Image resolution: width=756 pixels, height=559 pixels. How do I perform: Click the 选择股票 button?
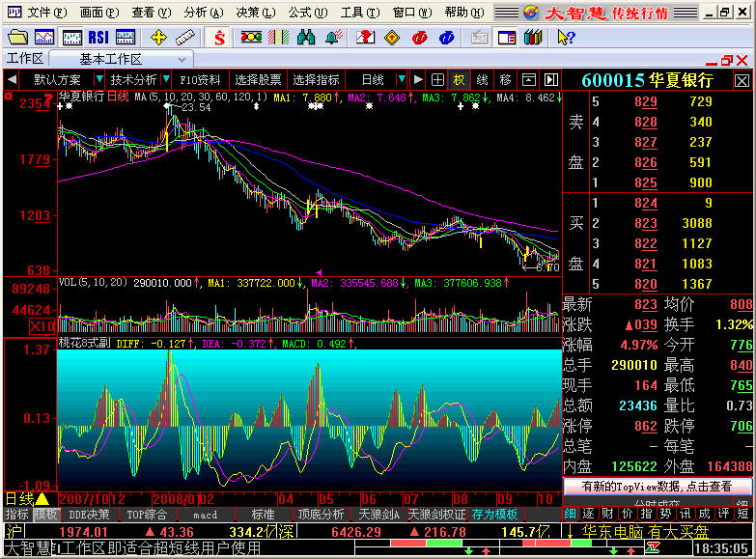click(258, 79)
